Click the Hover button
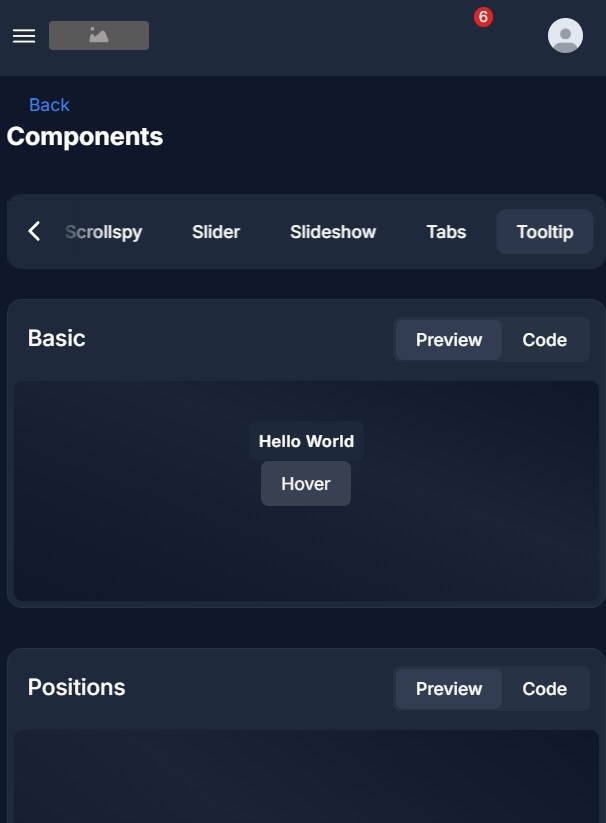This screenshot has width=606, height=823. point(306,484)
